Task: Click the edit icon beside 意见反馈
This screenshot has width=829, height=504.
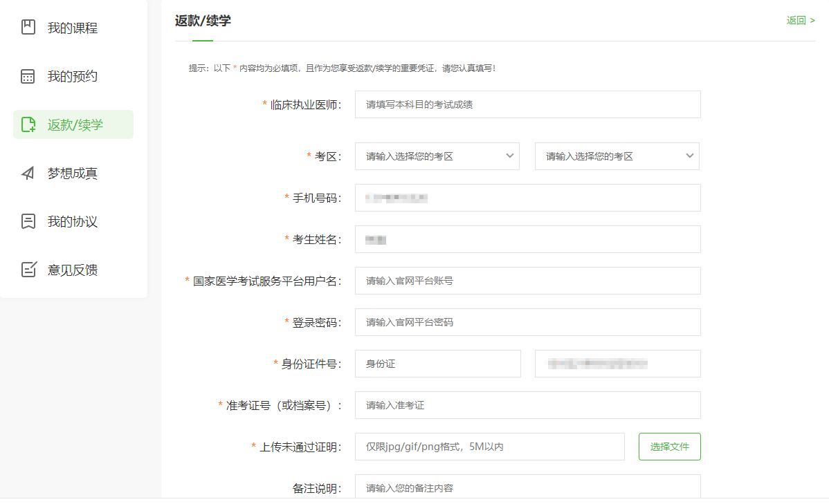Action: point(28,270)
